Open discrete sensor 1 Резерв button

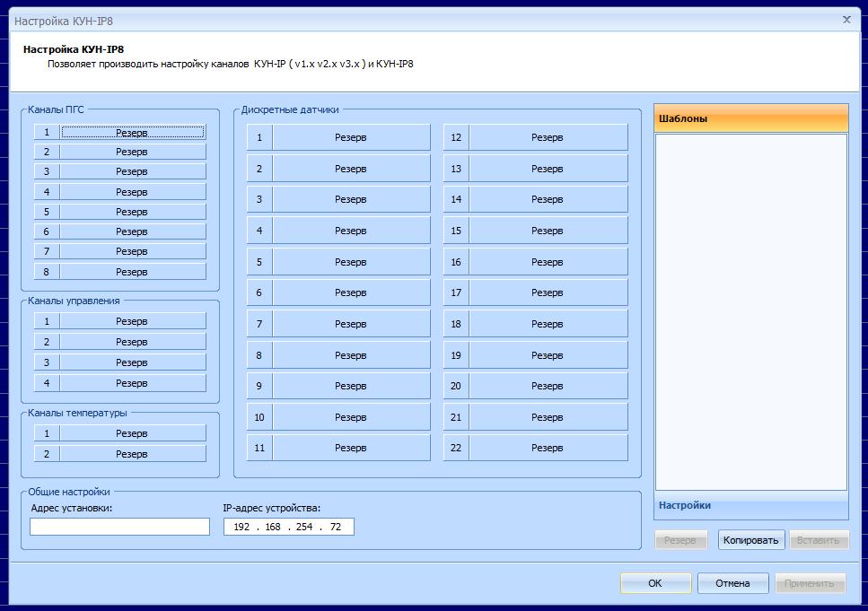tap(350, 137)
